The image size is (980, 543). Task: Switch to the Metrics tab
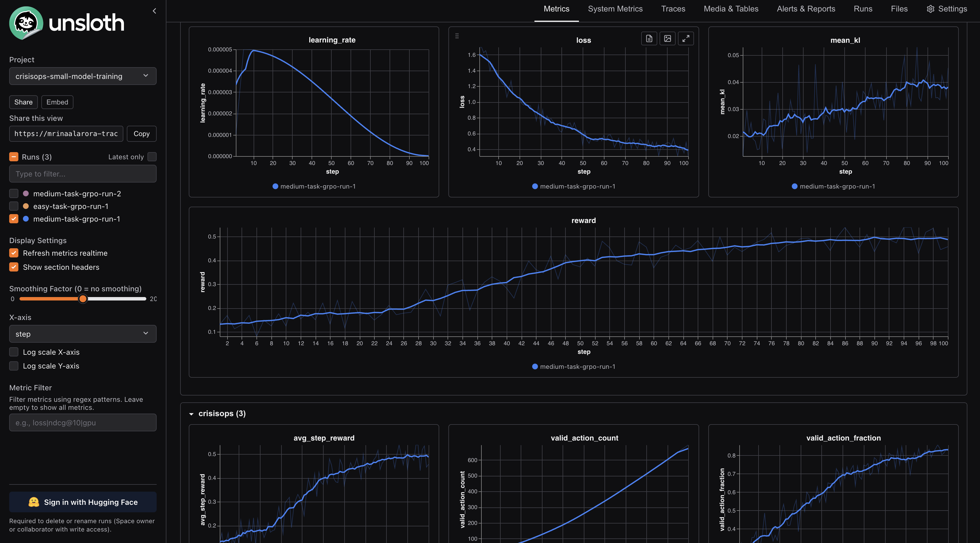coord(556,9)
